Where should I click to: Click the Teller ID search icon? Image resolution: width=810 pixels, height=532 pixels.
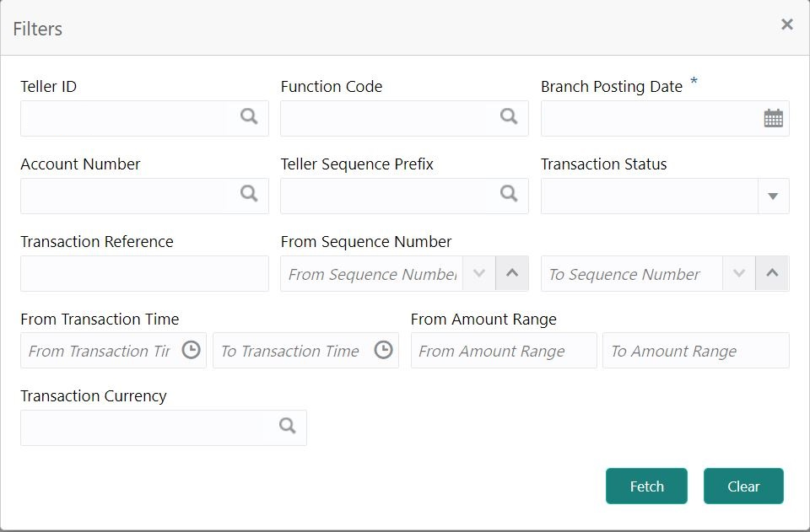coord(249,117)
